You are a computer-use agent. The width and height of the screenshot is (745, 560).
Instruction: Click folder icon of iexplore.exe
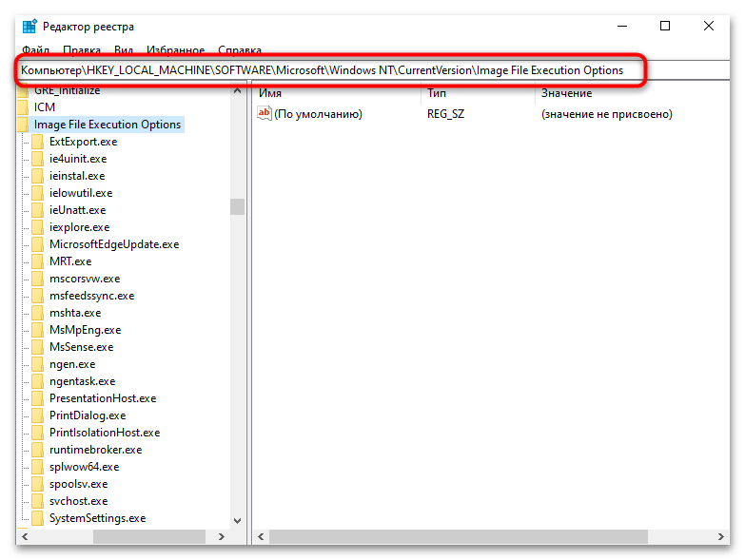[37, 227]
